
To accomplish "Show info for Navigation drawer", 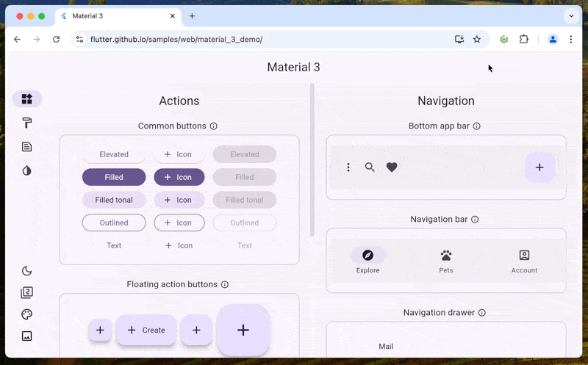I will point(482,313).
